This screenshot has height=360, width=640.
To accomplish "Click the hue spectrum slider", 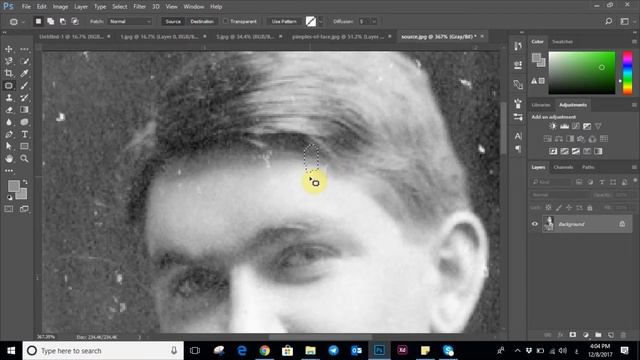I will pyautogui.click(x=627, y=73).
